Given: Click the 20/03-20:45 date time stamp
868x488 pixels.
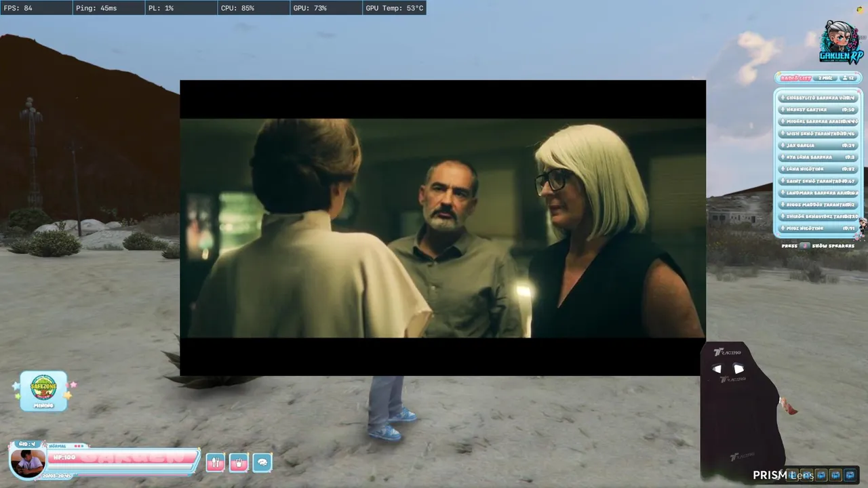Looking at the screenshot, I should click(57, 476).
